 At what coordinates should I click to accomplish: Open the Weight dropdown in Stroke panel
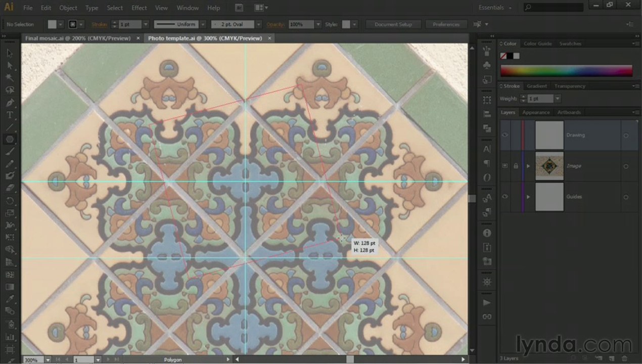(557, 99)
